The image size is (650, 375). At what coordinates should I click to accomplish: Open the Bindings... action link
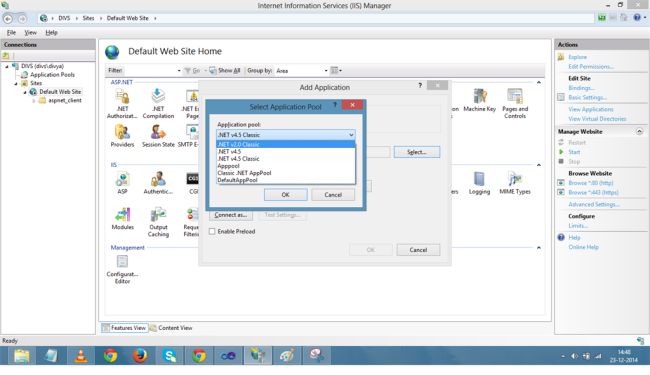582,88
